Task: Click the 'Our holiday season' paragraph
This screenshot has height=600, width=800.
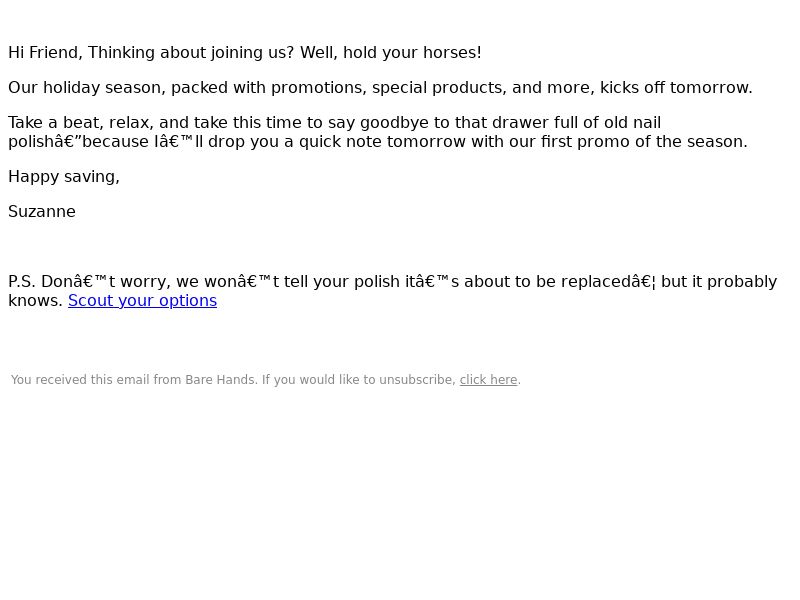Action: [380, 88]
